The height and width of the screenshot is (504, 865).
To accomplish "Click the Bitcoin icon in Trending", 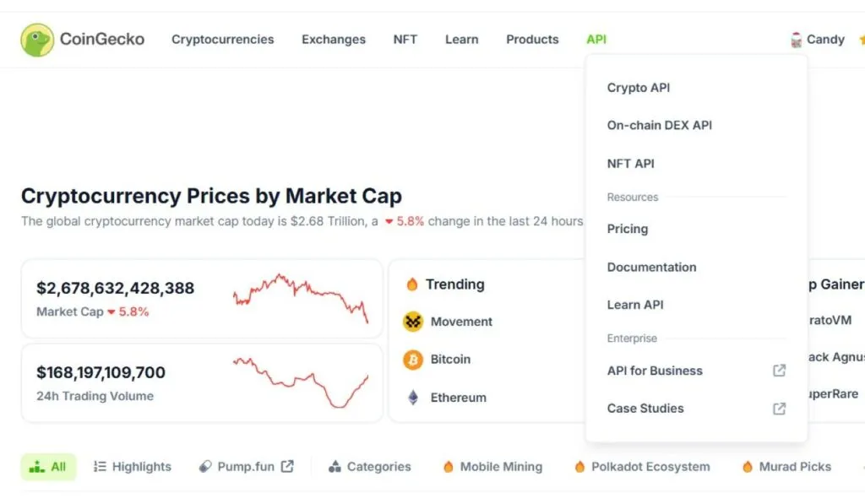I will (x=413, y=360).
